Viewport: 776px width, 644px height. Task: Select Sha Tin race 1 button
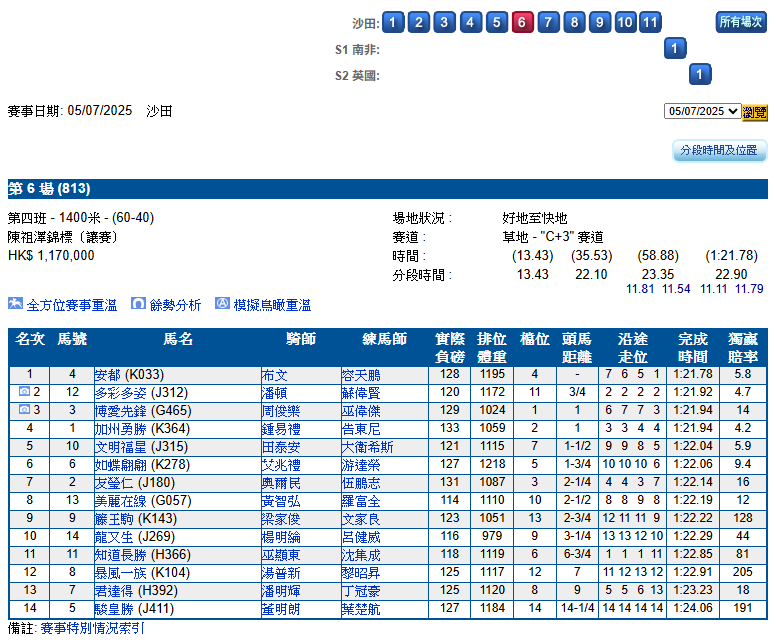pyautogui.click(x=393, y=22)
